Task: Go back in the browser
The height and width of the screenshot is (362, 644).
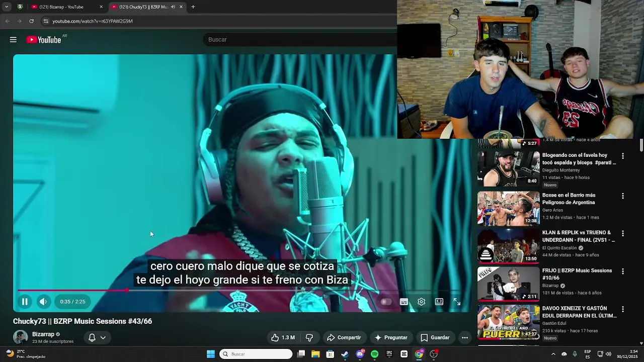Action: pyautogui.click(x=7, y=21)
